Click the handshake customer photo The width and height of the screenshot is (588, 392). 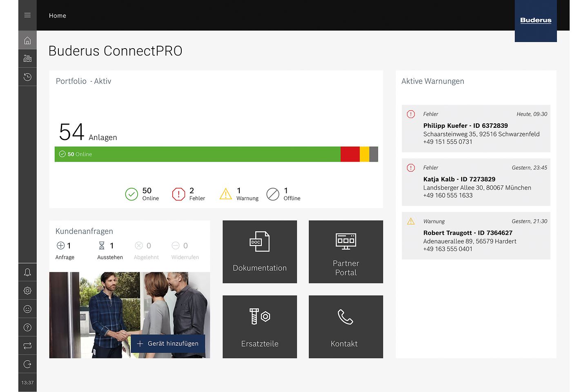coord(130,315)
